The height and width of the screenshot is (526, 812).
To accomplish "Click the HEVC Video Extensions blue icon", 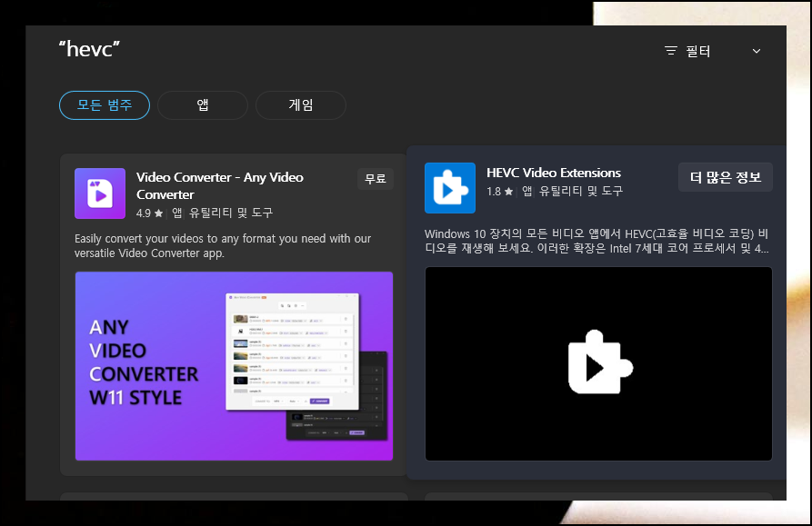I will [x=450, y=188].
